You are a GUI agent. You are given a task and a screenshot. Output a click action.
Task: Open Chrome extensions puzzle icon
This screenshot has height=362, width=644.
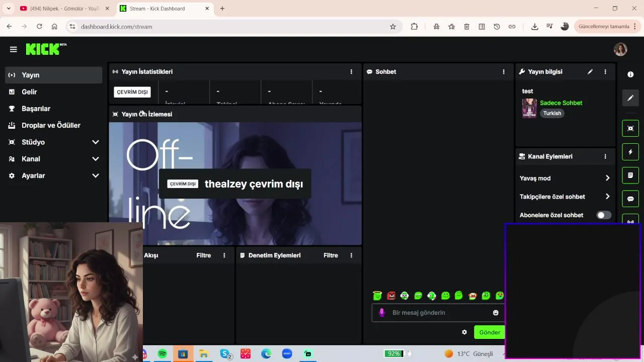coord(414,27)
